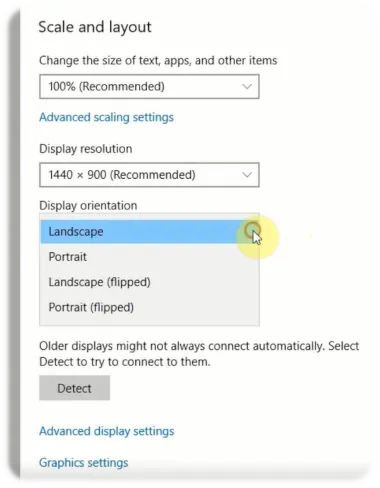Pick the Portrait (flipped) option
This screenshot has height=488, width=380.
coord(149,307)
